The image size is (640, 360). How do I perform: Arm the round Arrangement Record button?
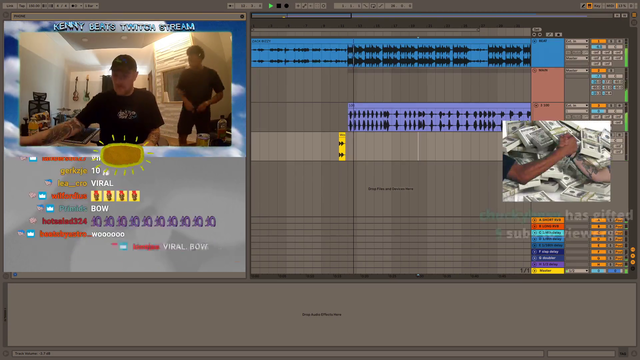tap(287, 6)
